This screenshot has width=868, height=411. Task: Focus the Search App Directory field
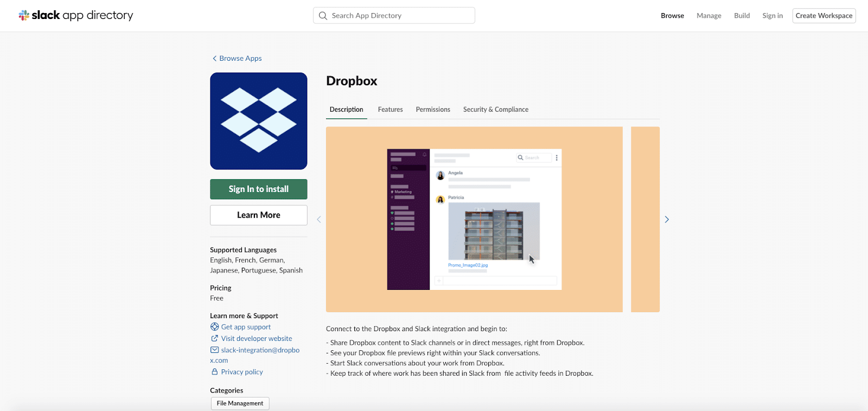[x=394, y=16]
